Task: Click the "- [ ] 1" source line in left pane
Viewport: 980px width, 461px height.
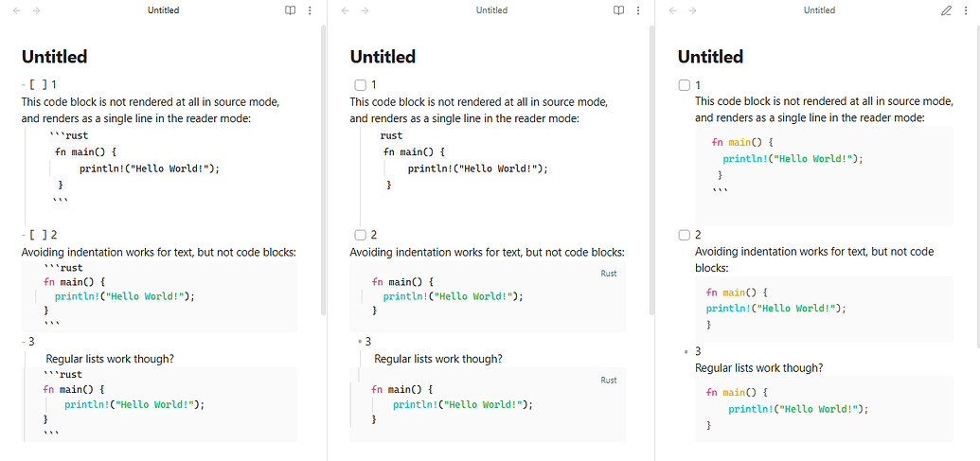Action: 40,85
